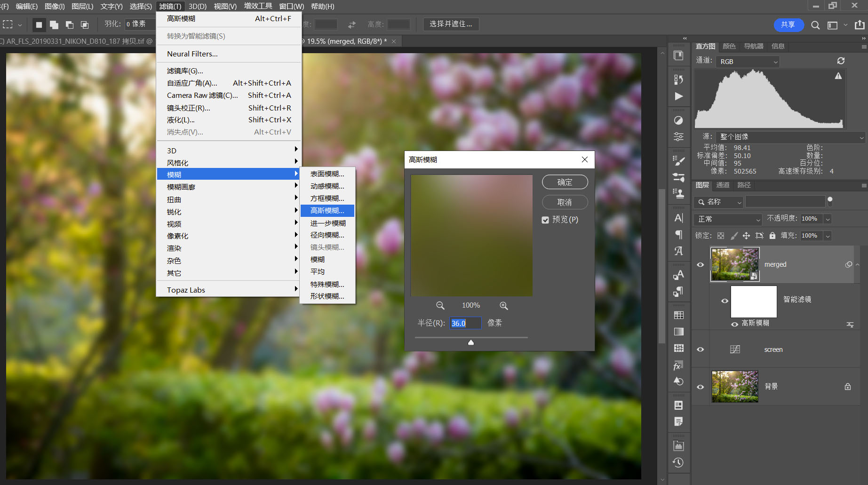Open the Paragraph panel icon
The width and height of the screenshot is (868, 485).
(x=678, y=234)
